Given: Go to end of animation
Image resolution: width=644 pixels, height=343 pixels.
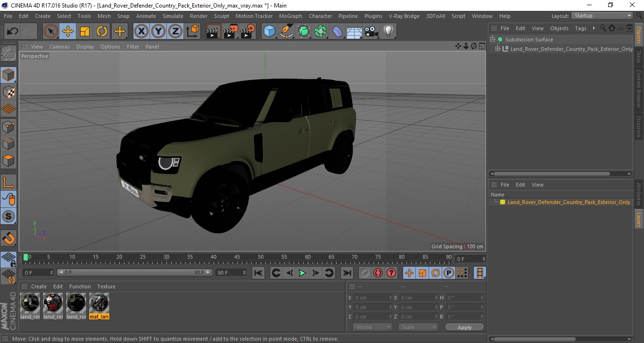Looking at the screenshot, I should 347,273.
